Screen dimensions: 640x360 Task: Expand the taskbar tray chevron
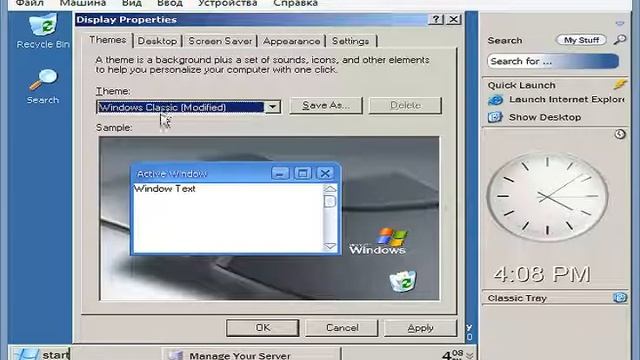coord(469,355)
